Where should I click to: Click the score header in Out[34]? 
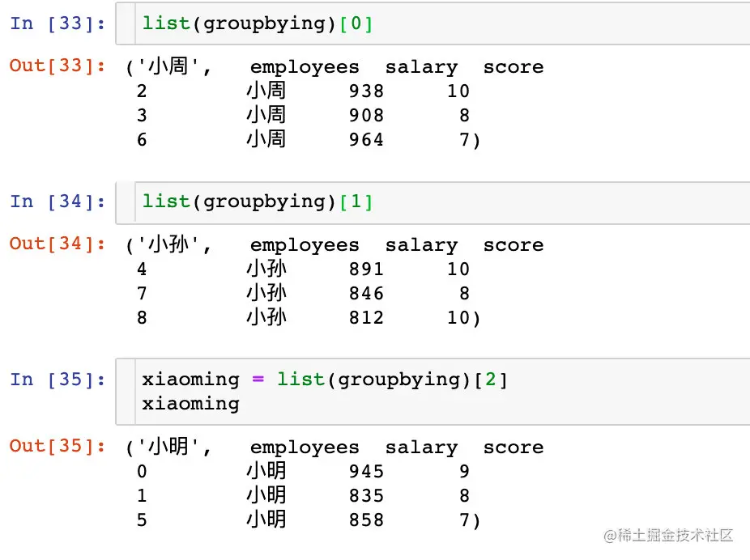(x=513, y=245)
